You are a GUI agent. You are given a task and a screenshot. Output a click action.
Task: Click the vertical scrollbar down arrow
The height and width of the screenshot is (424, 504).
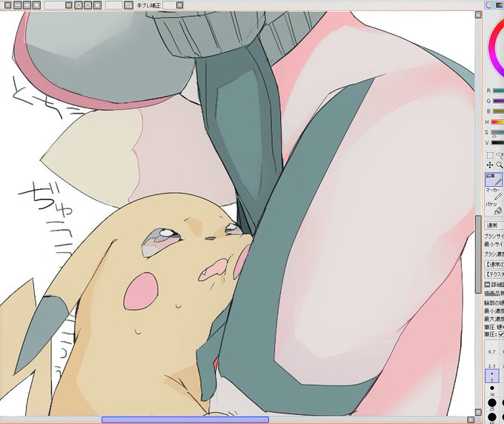click(x=478, y=412)
